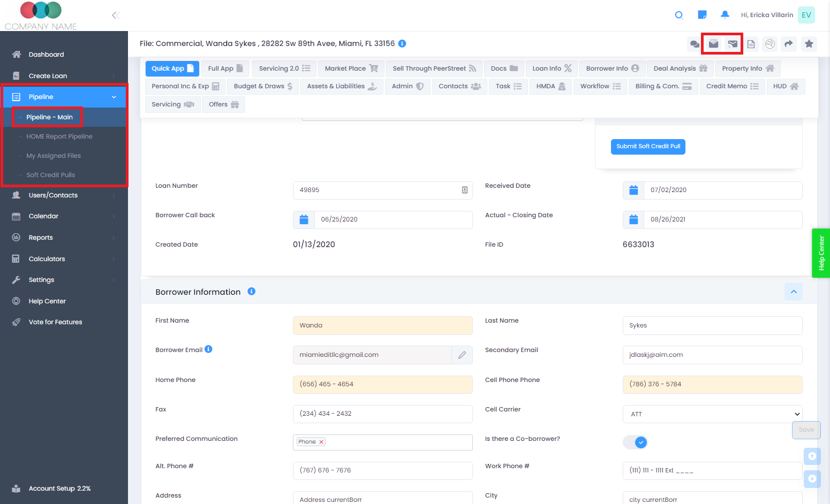The image size is (830, 504).
Task: Click the pencil icon beside Borrower Email
Action: click(x=462, y=355)
